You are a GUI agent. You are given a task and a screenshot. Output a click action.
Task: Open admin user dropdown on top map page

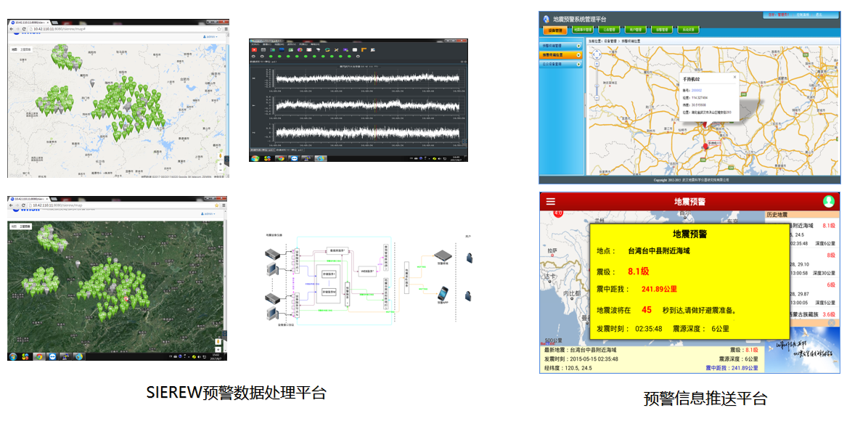210,36
